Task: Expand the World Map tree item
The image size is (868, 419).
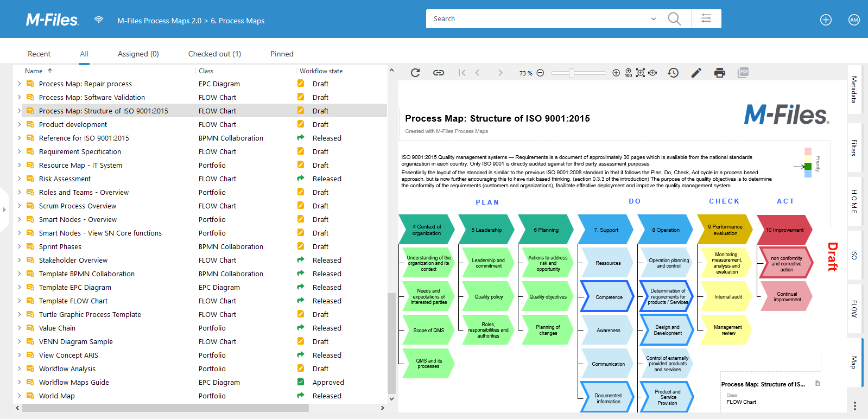Action: click(20, 396)
